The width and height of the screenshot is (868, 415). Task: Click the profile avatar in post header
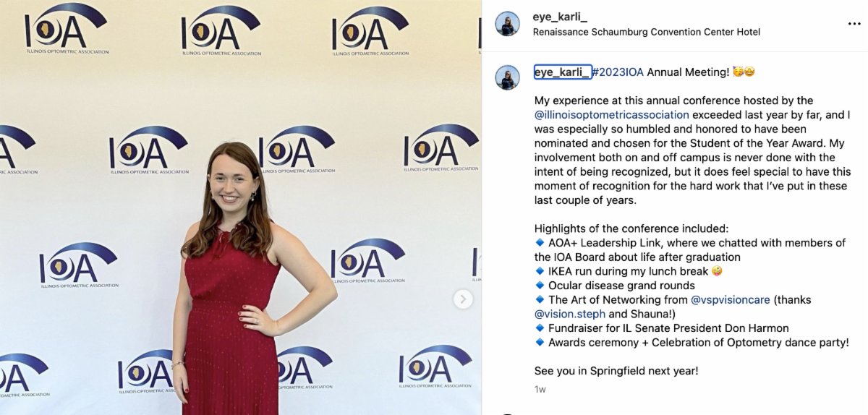click(507, 24)
